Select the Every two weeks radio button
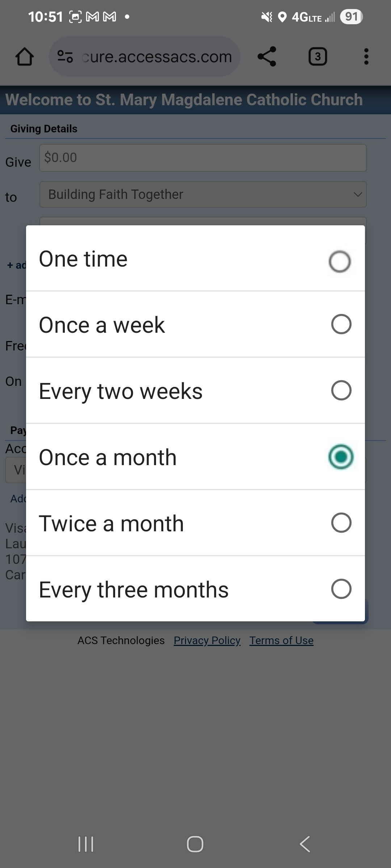Image resolution: width=391 pixels, height=868 pixels. coord(341,390)
